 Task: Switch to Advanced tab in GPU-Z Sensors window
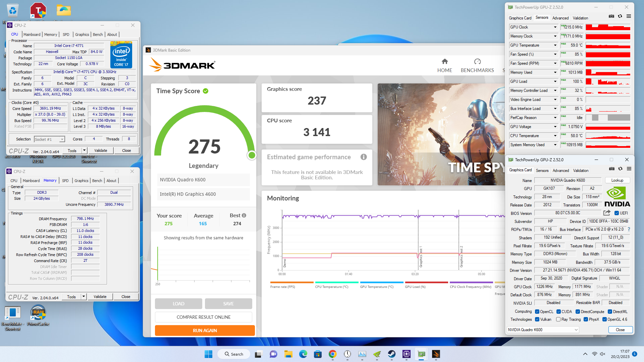560,18
